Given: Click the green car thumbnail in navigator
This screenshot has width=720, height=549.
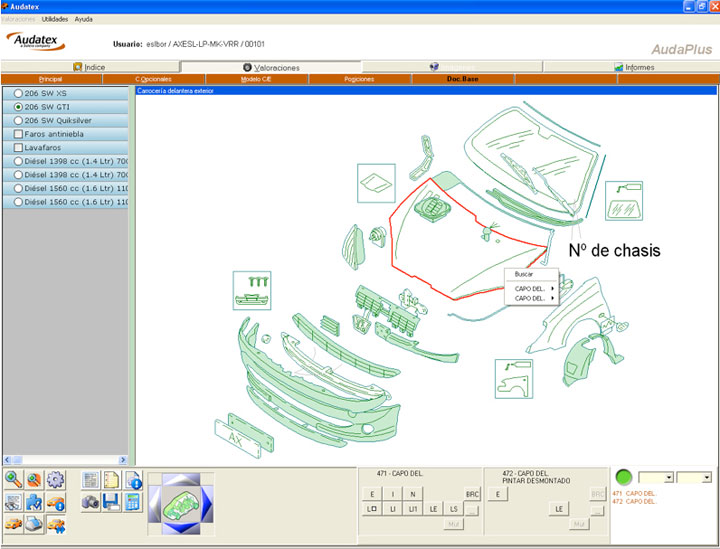Looking at the screenshot, I should 181,504.
